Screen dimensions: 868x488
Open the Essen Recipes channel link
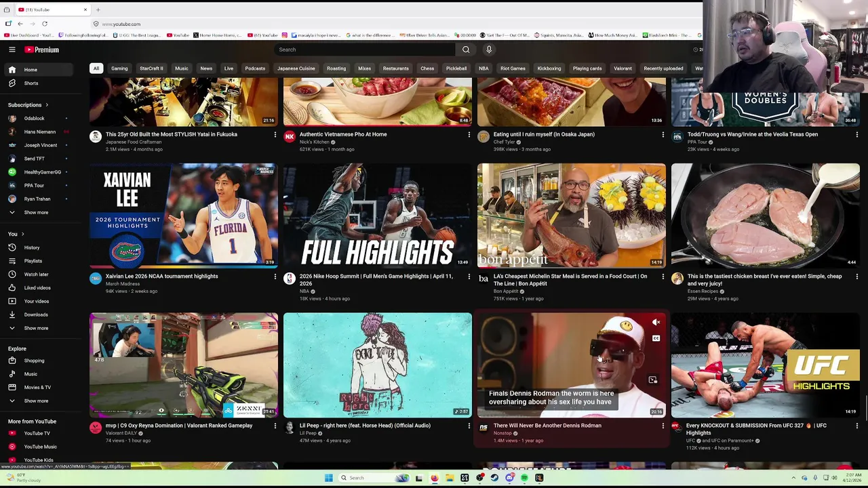click(703, 291)
